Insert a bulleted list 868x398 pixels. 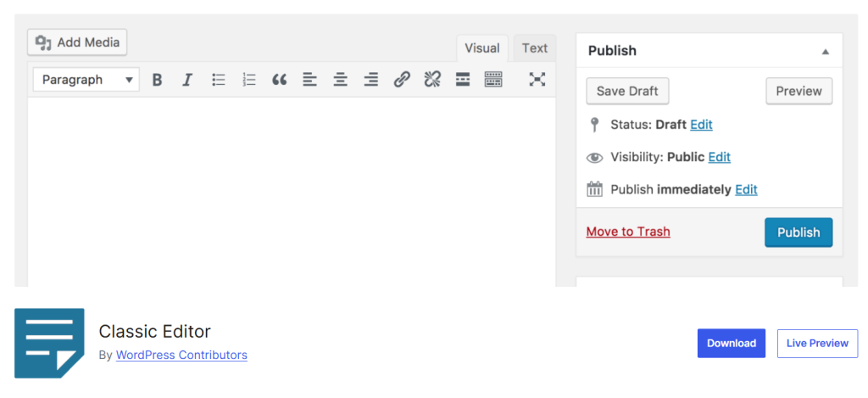pos(218,80)
